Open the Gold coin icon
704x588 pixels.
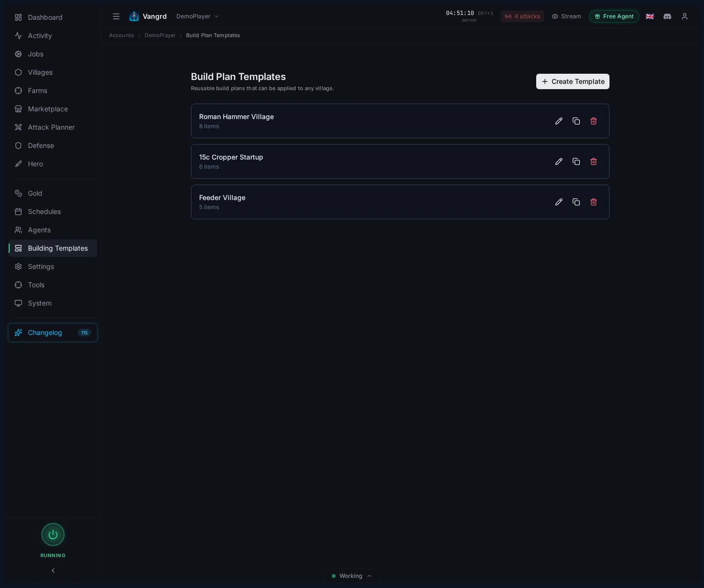click(x=18, y=193)
